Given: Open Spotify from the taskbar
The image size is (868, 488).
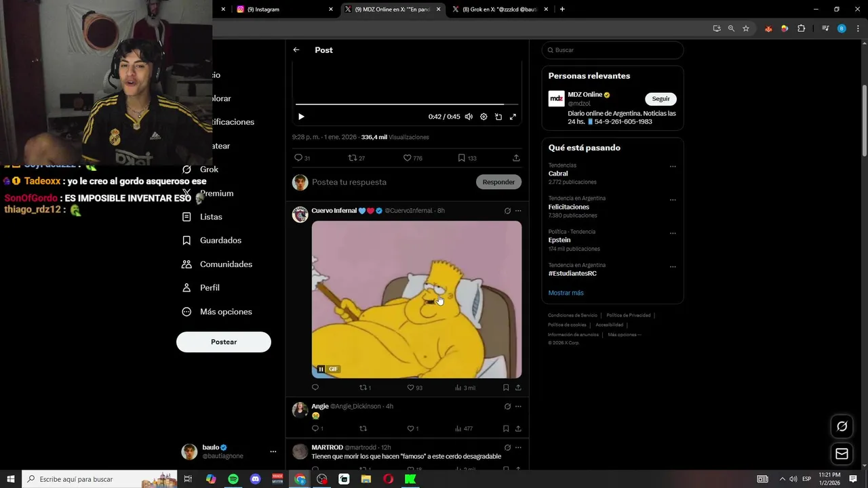Looking at the screenshot, I should [x=233, y=479].
